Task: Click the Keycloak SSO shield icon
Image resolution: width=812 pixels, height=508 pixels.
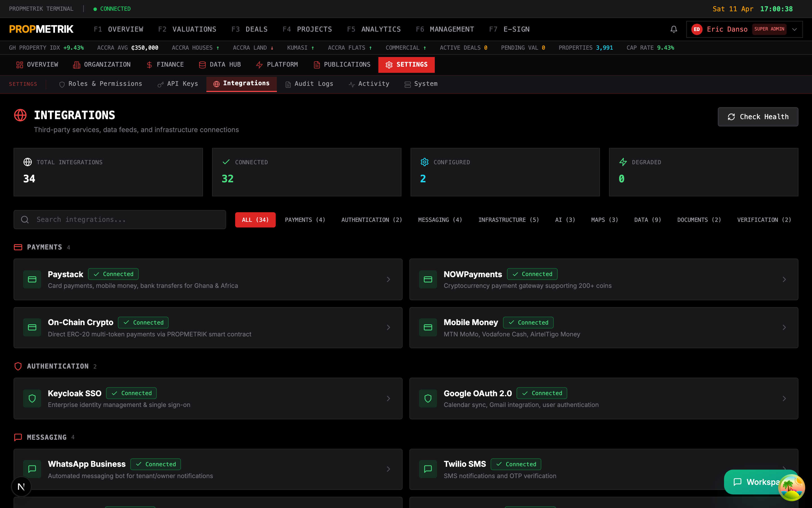Action: [32, 398]
